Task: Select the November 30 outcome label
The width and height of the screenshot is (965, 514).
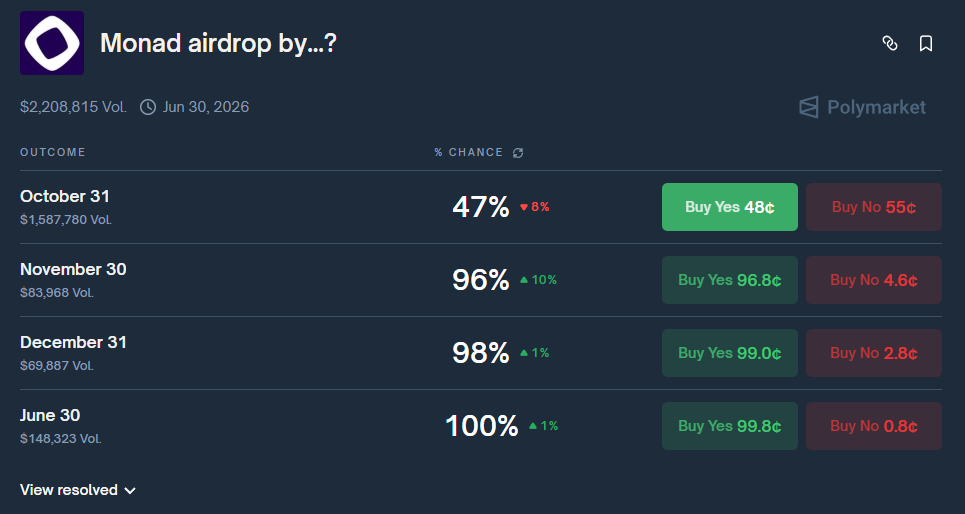Action: click(73, 269)
